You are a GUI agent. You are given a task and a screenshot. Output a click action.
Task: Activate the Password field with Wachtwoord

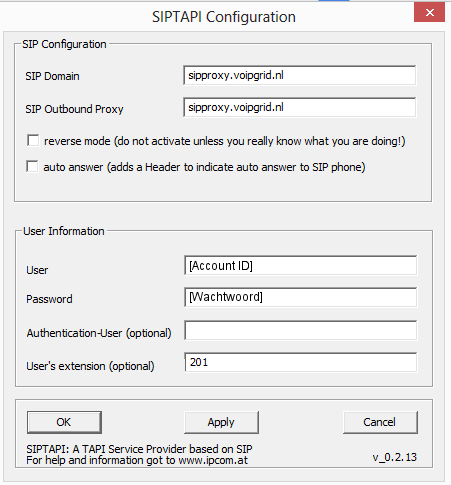[300, 297]
